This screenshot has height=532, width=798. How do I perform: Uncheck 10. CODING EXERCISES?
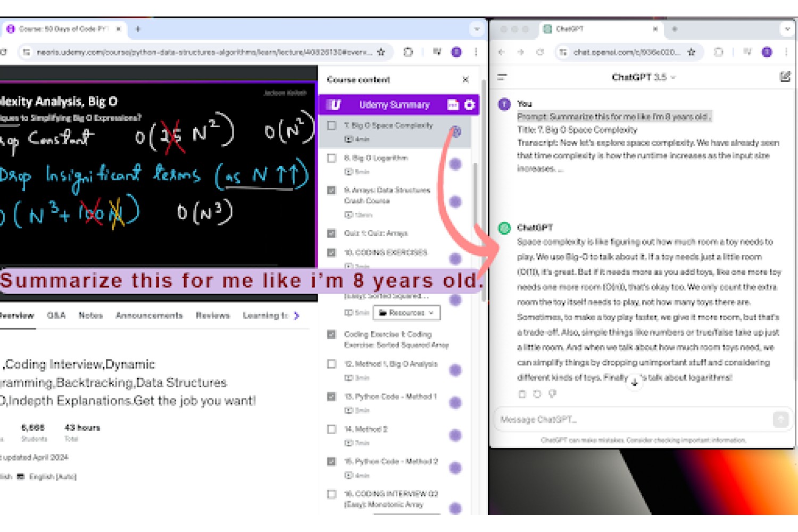(x=332, y=253)
